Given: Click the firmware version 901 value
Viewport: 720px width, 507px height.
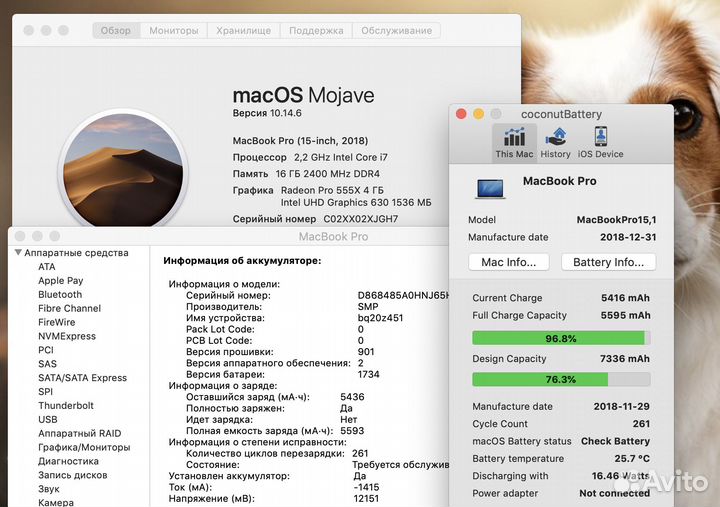Looking at the screenshot, I should pos(366,352).
